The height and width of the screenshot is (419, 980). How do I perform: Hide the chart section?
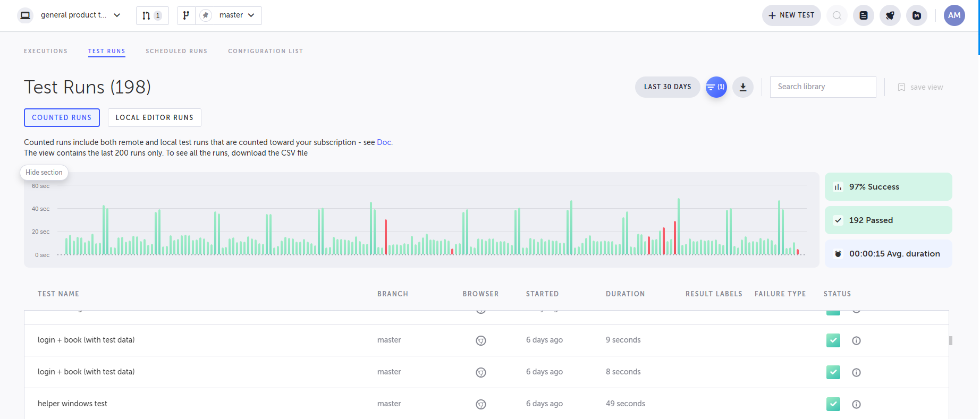coord(44,173)
